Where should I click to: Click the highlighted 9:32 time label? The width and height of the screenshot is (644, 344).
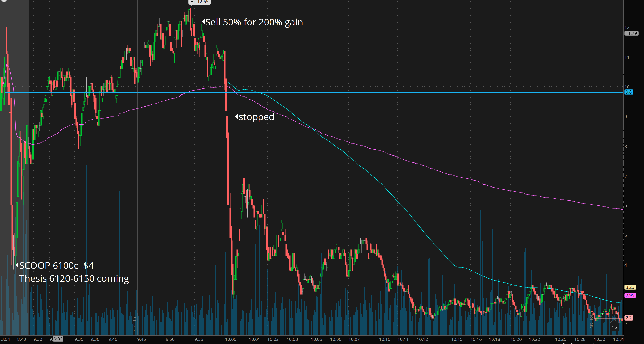[58, 339]
